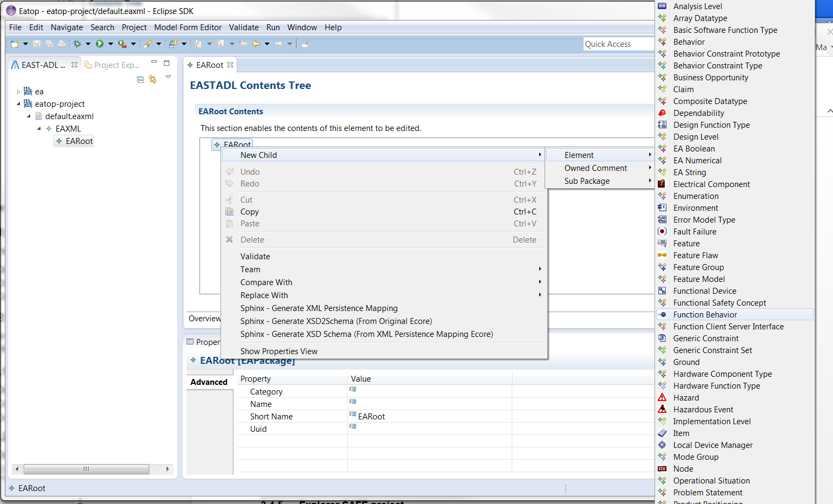Click Collapse All icon in explorer
Image resolution: width=833 pixels, height=504 pixels.
(x=141, y=79)
